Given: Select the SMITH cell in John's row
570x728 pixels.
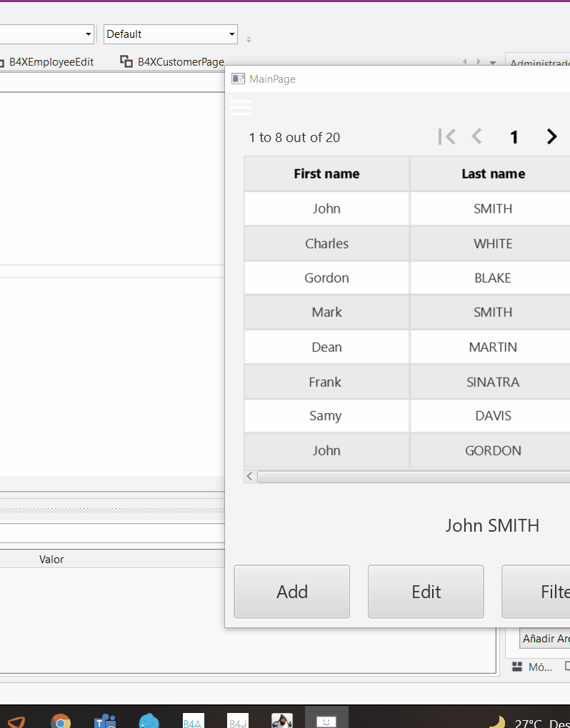Looking at the screenshot, I should pyautogui.click(x=491, y=208).
